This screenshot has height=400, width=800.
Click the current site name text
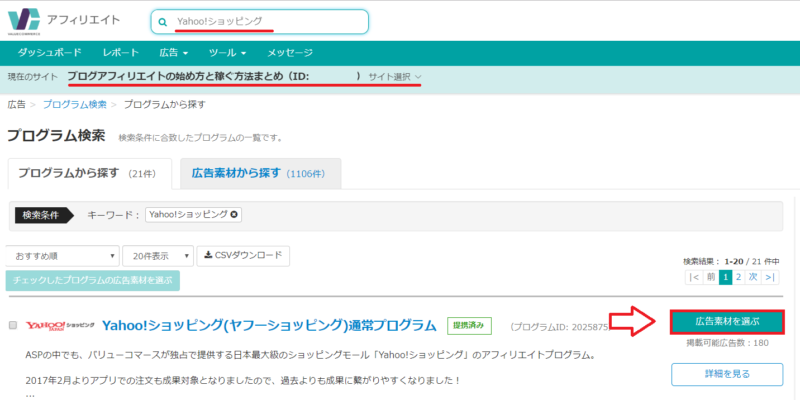[x=214, y=77]
